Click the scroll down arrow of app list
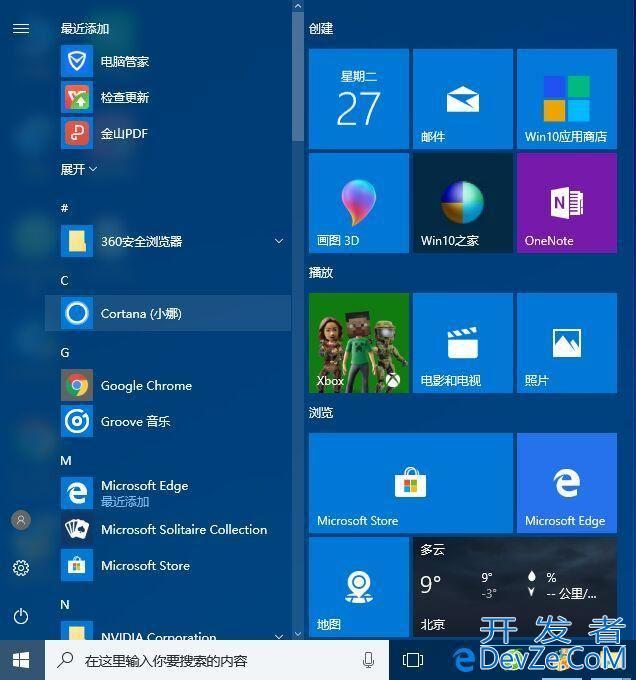 click(x=297, y=634)
